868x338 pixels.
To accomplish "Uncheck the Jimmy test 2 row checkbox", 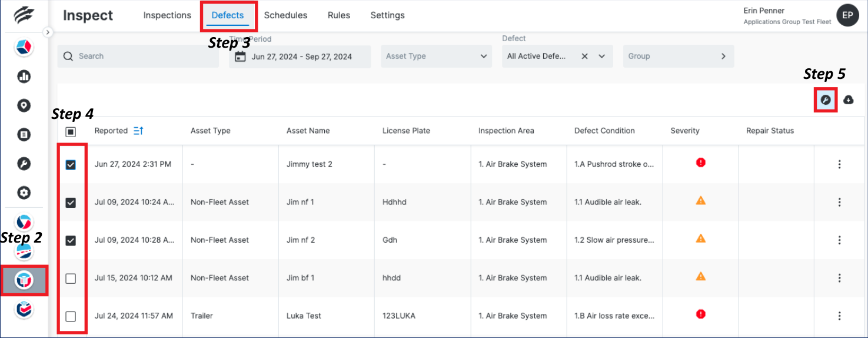I will (71, 165).
